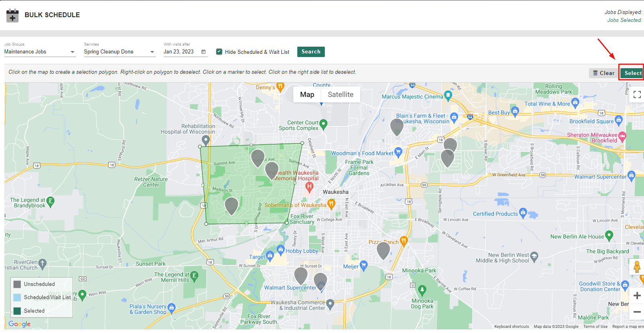Click the Select button

(632, 73)
